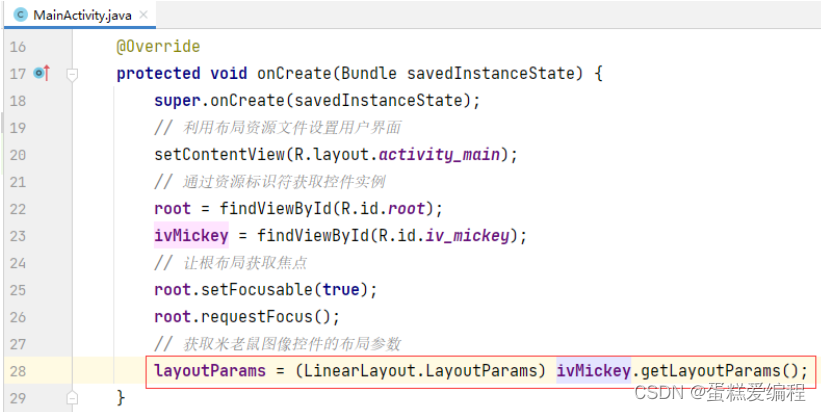Click onCreate in super.onCreate call
The width and height of the screenshot is (821, 412).
248,101
